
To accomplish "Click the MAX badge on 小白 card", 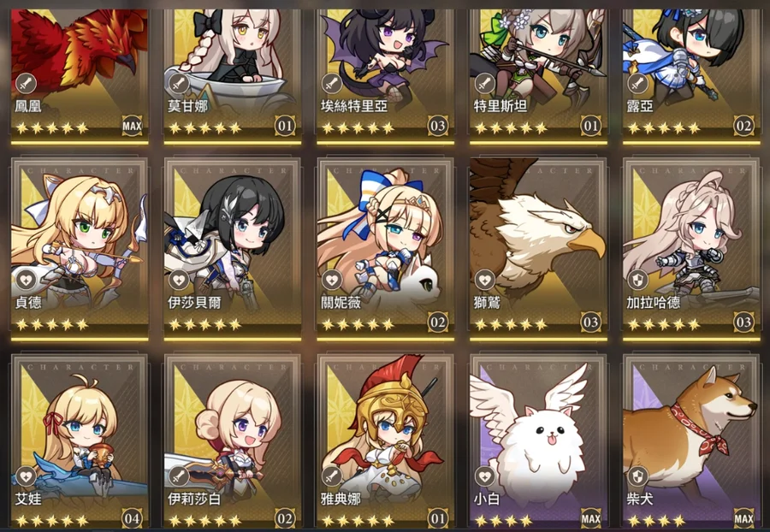I will [x=590, y=518].
